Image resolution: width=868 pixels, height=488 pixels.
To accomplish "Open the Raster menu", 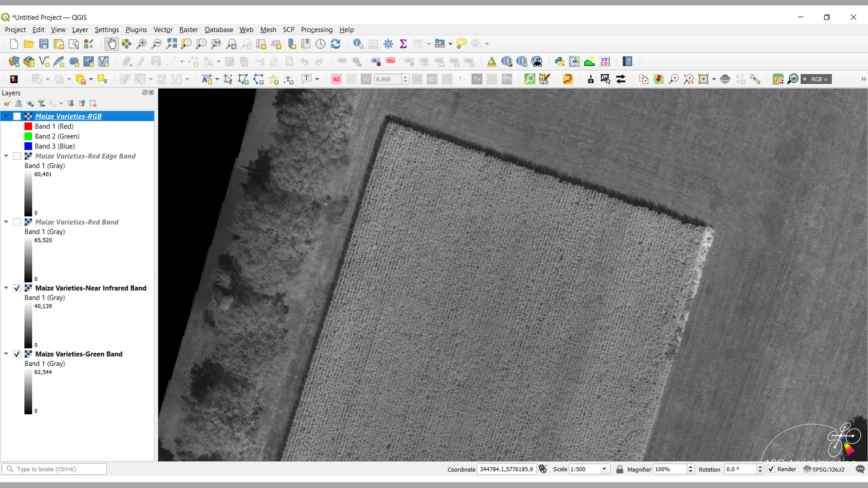I will [x=188, y=30].
